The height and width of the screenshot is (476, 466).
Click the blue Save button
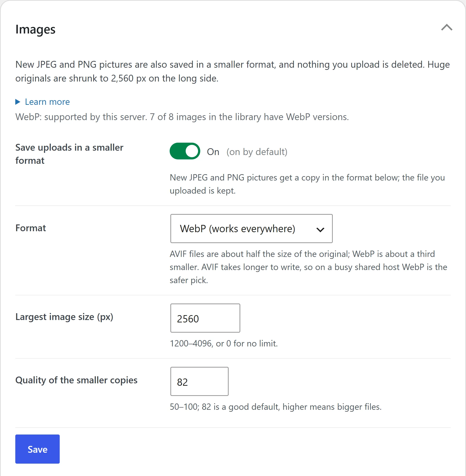point(37,449)
